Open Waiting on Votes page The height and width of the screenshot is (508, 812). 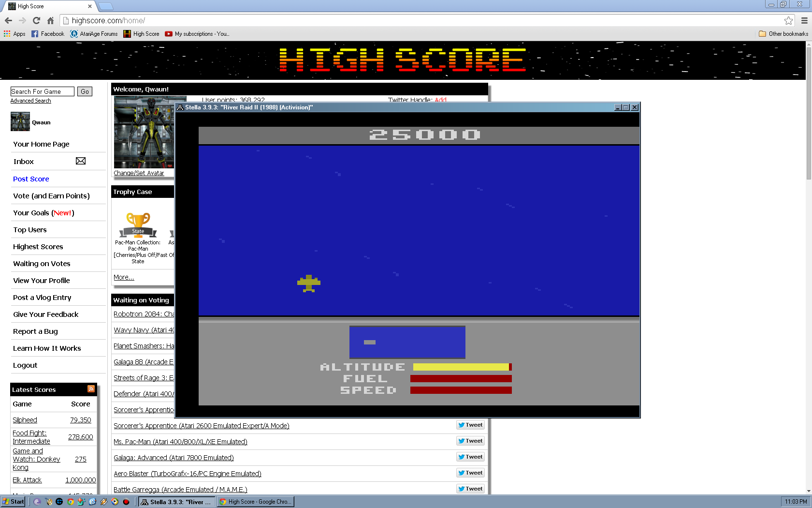42,264
